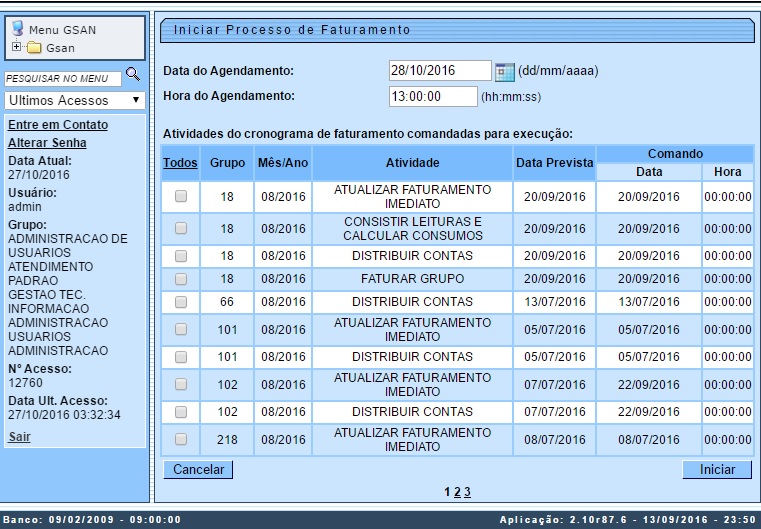Click the Hora subheader under Comando

pos(728,172)
